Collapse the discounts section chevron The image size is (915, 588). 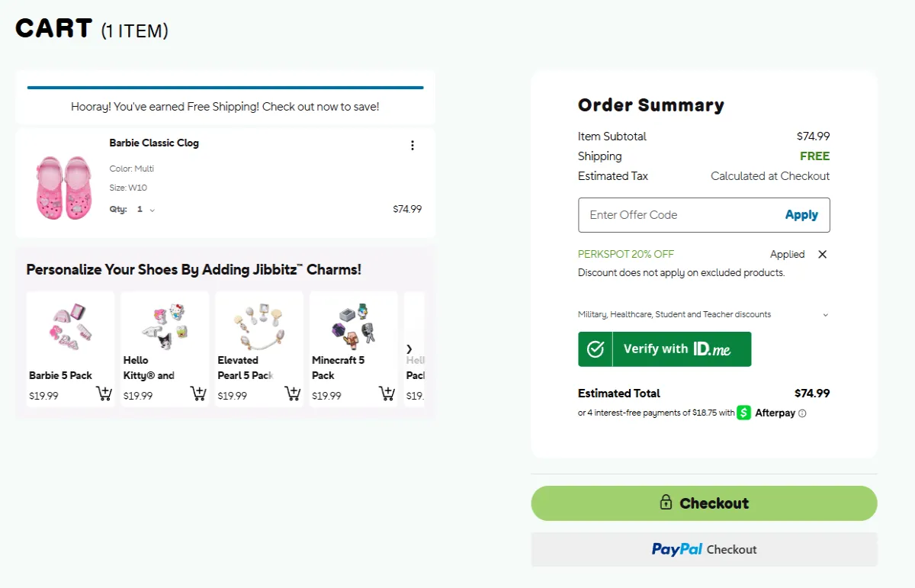(x=826, y=314)
